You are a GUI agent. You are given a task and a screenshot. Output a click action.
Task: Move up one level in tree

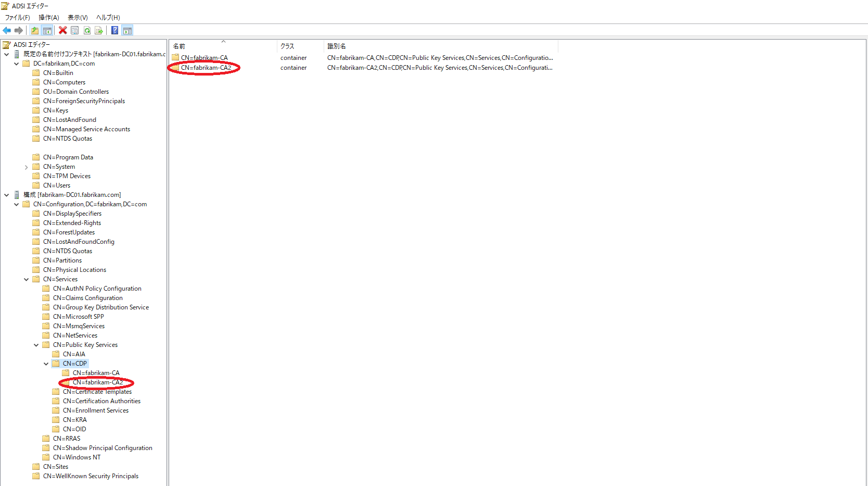coord(35,30)
